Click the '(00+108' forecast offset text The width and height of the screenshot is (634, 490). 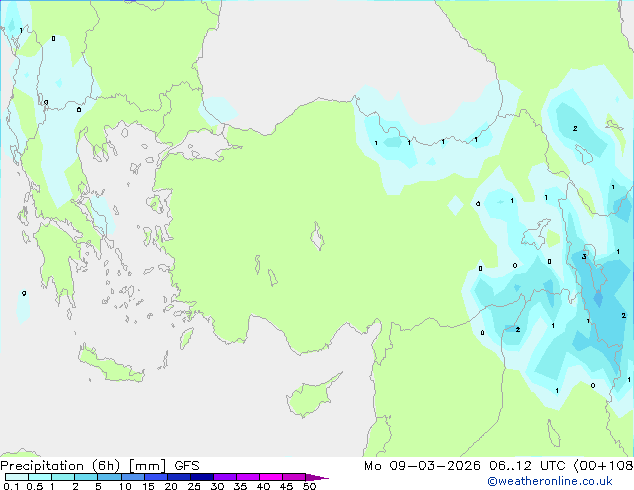[603, 466]
